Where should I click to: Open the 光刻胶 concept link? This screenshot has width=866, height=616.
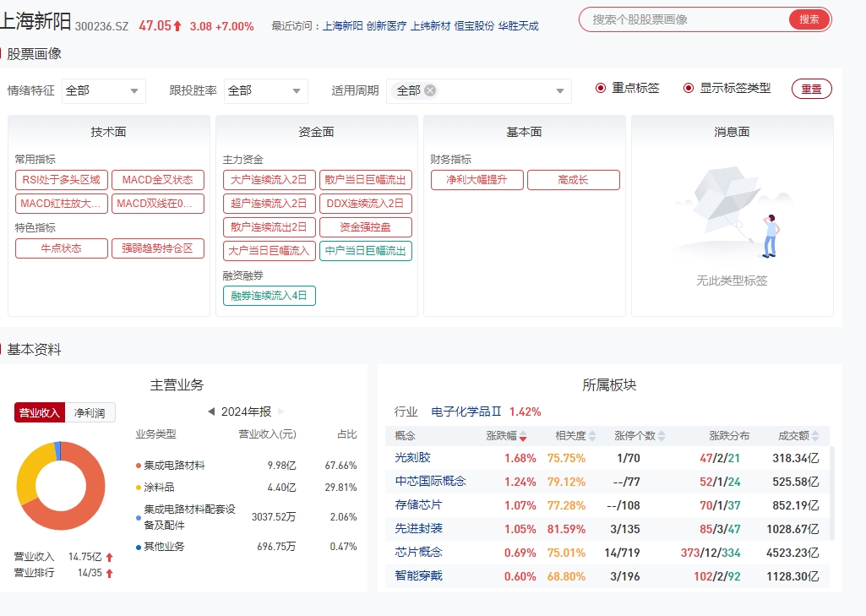coord(412,458)
